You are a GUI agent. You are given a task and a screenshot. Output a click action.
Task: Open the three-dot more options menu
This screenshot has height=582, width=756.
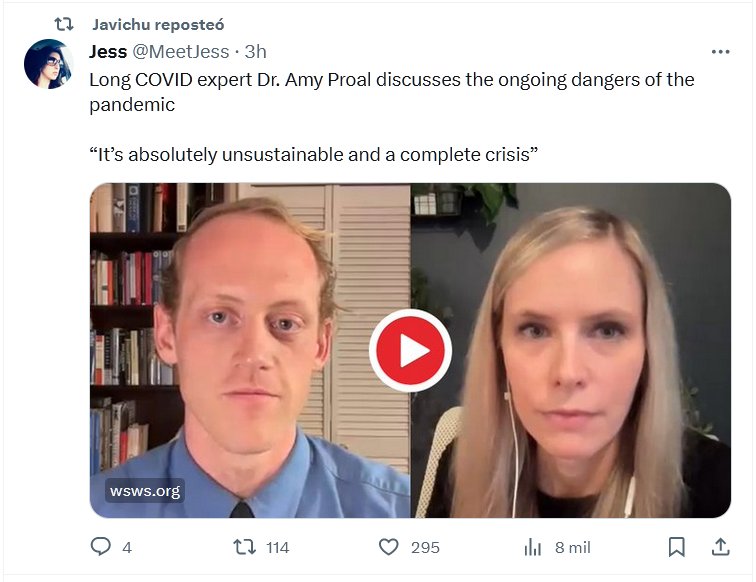pyautogui.click(x=720, y=52)
